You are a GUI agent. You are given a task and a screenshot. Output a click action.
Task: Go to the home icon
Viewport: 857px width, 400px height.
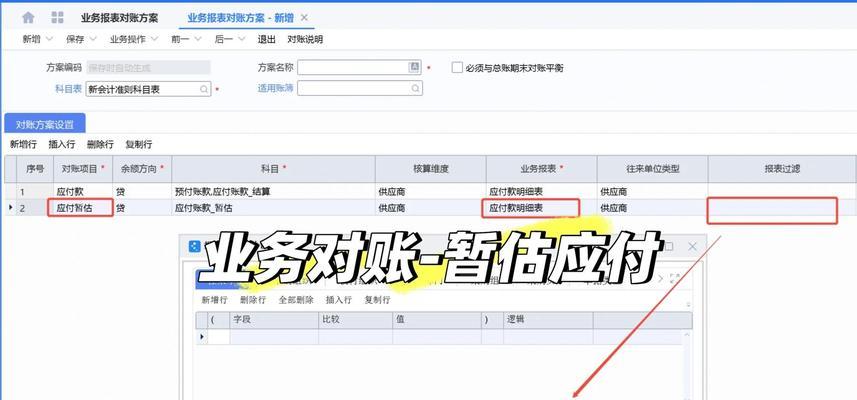[x=28, y=17]
